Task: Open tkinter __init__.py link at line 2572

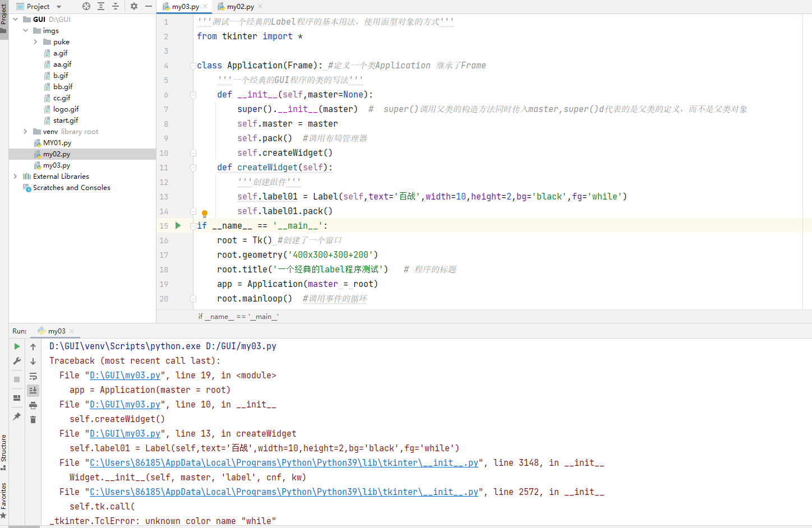Action: pyautogui.click(x=284, y=492)
